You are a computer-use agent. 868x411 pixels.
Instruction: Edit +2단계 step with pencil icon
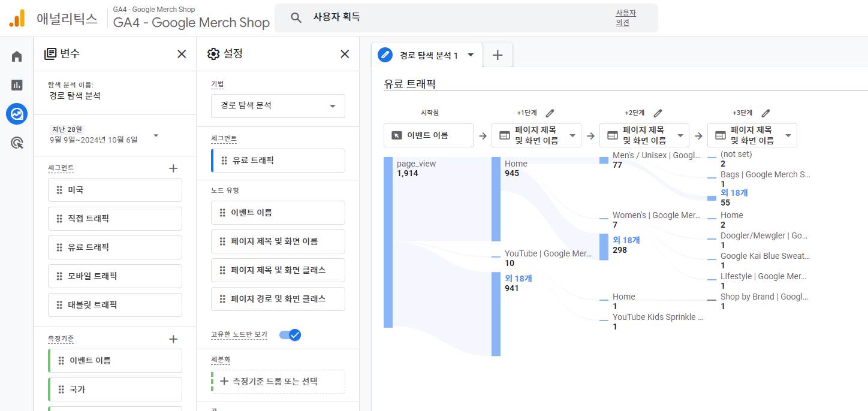click(658, 113)
